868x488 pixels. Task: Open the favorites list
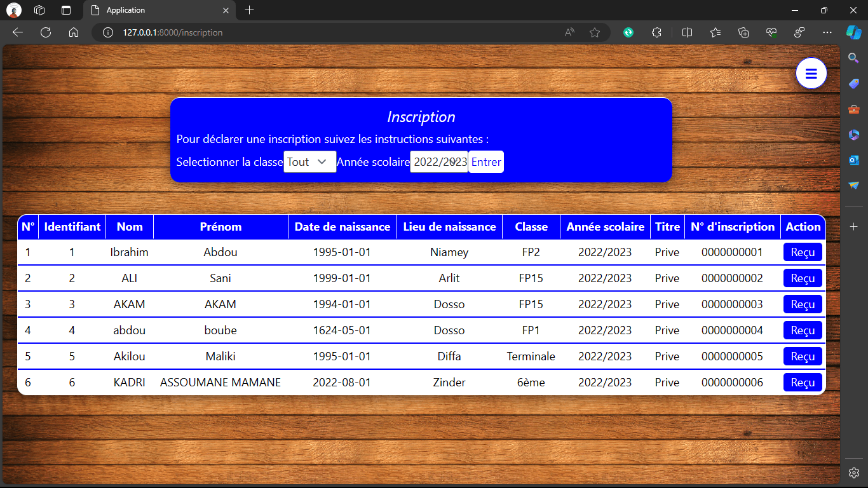pyautogui.click(x=715, y=32)
